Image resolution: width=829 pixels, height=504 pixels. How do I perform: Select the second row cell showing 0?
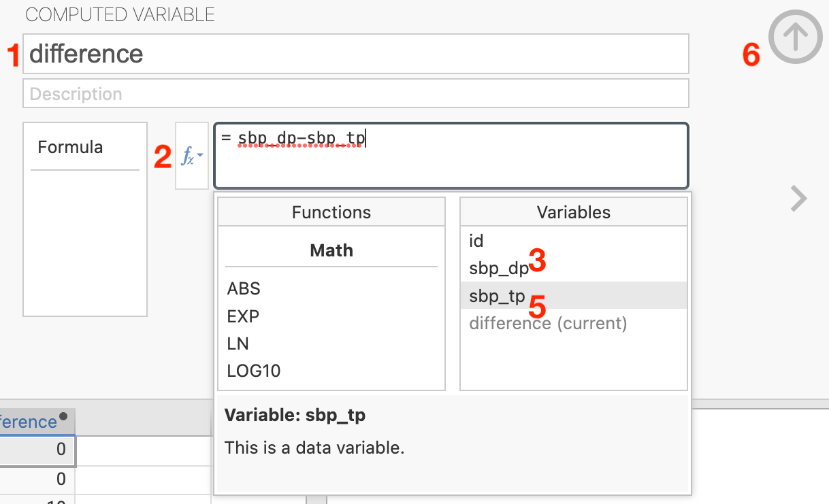coord(37,480)
